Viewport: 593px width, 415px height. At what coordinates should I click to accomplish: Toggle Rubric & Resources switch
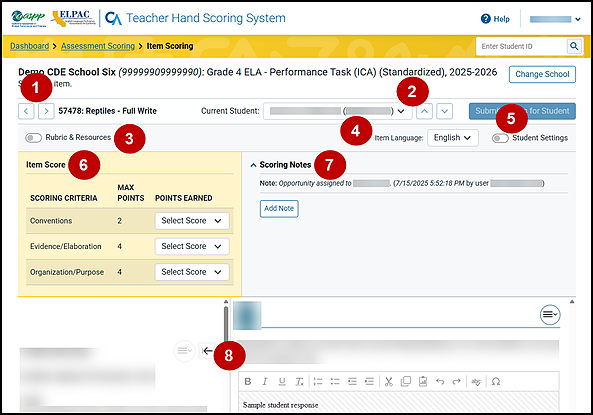click(x=33, y=138)
